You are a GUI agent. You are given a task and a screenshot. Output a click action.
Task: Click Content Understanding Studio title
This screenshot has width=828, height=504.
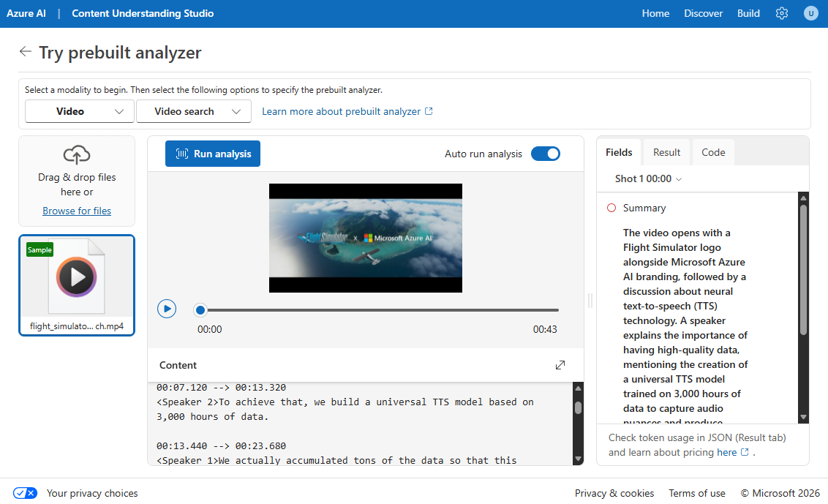tap(143, 13)
